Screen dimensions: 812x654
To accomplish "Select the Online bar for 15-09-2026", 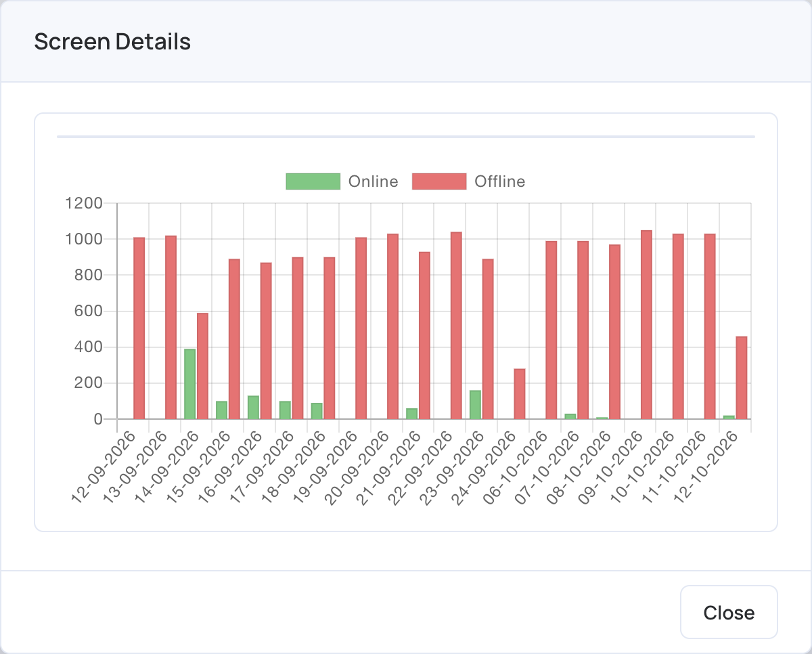I will tap(221, 410).
